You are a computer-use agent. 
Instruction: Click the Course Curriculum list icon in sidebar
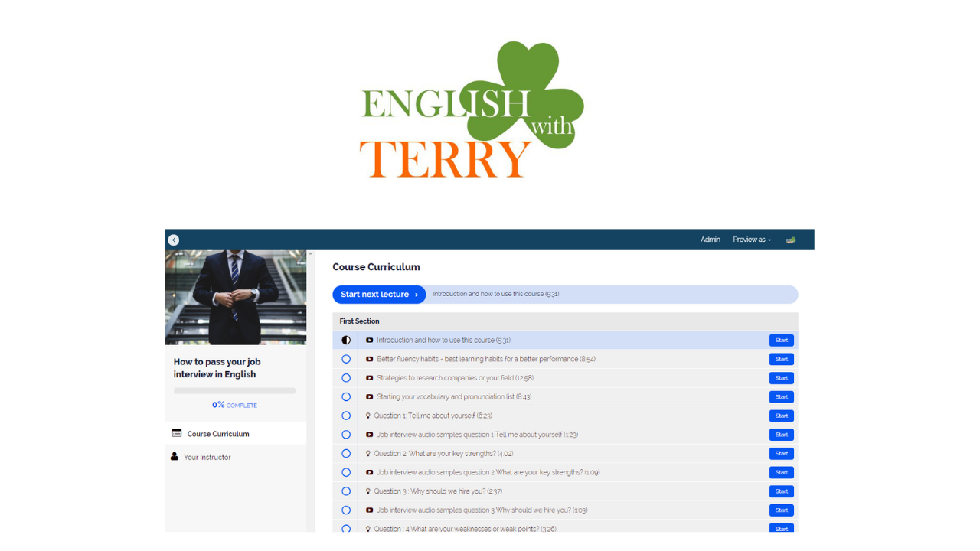click(x=177, y=433)
